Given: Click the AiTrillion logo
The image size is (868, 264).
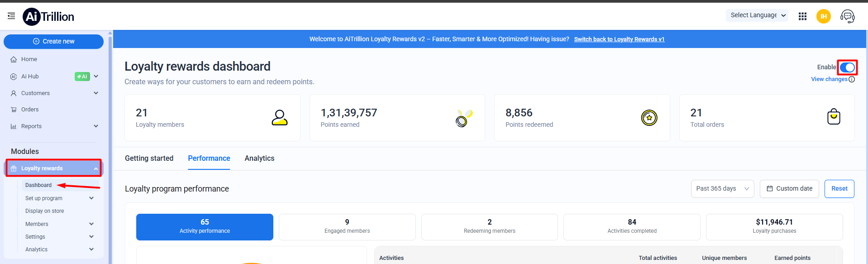Looking at the screenshot, I should 48,17.
